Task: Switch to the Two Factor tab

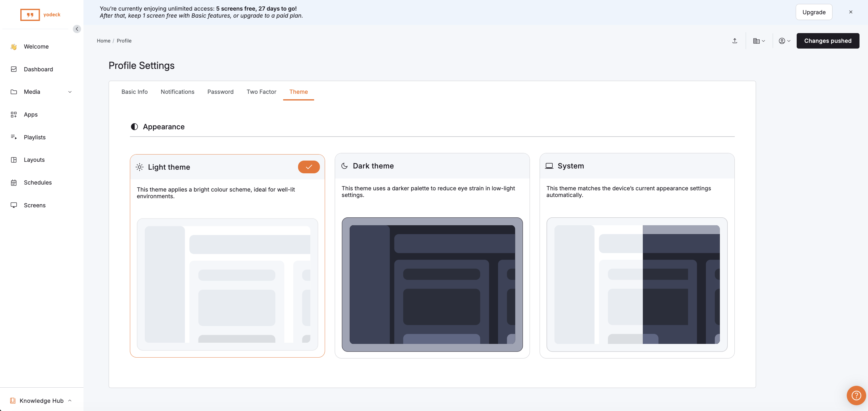Action: coord(261,92)
